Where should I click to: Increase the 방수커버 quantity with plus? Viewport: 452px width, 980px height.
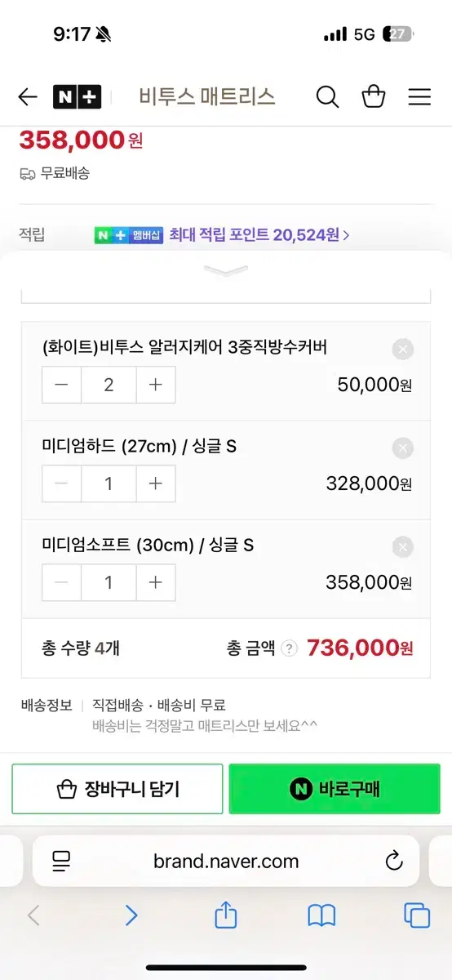click(x=156, y=385)
